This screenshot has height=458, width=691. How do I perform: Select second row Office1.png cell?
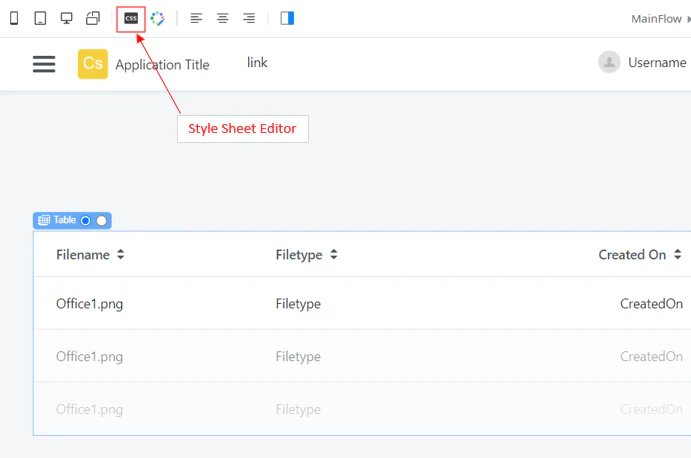point(89,357)
